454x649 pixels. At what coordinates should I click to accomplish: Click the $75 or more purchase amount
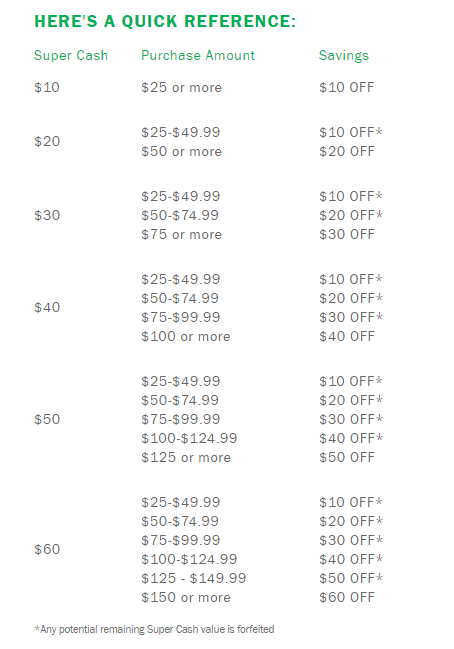(x=181, y=234)
